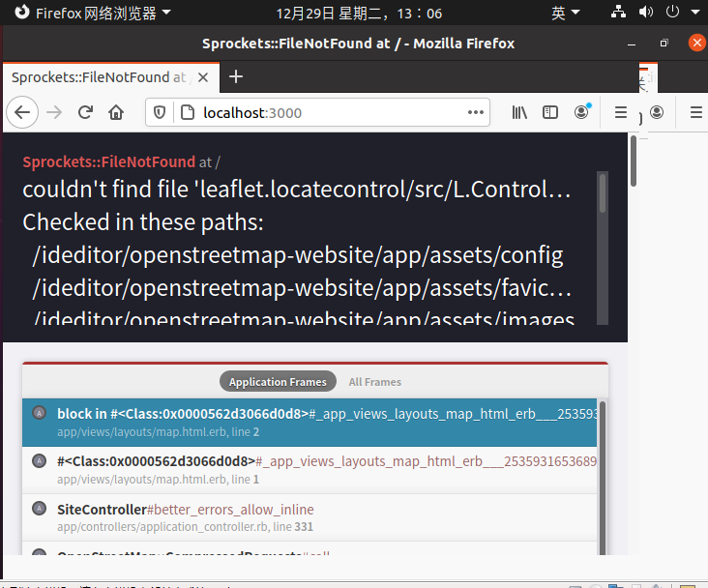Maximize the Firefox window
Screen dimensions: 708x588
[x=664, y=44]
